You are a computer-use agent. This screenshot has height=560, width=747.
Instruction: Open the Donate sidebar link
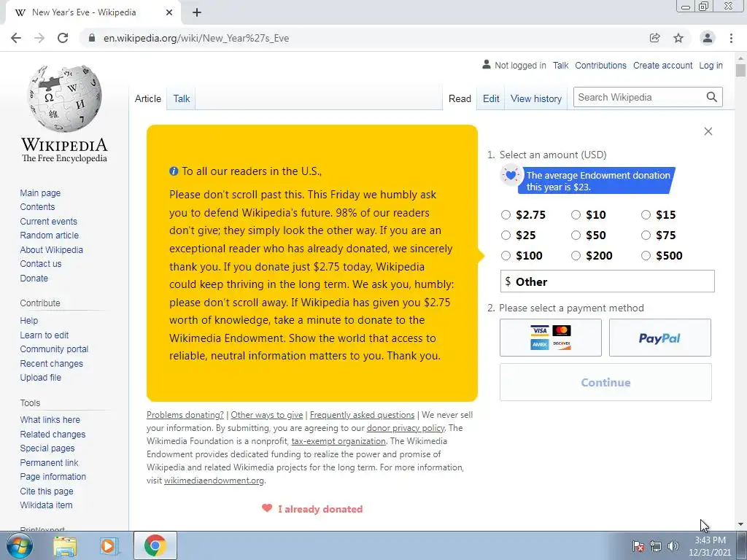(x=34, y=278)
